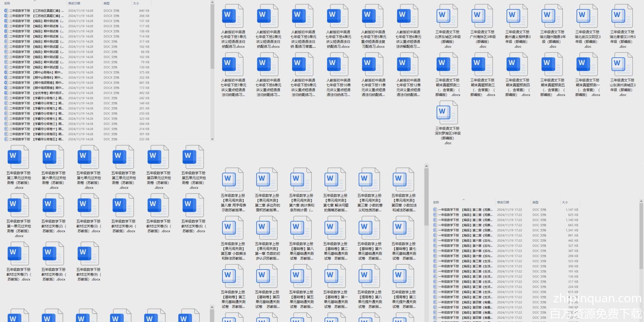Open 人教版初中英语七年级下册12单元 Word document icon
The width and height of the screenshot is (644, 322).
(x=408, y=64)
